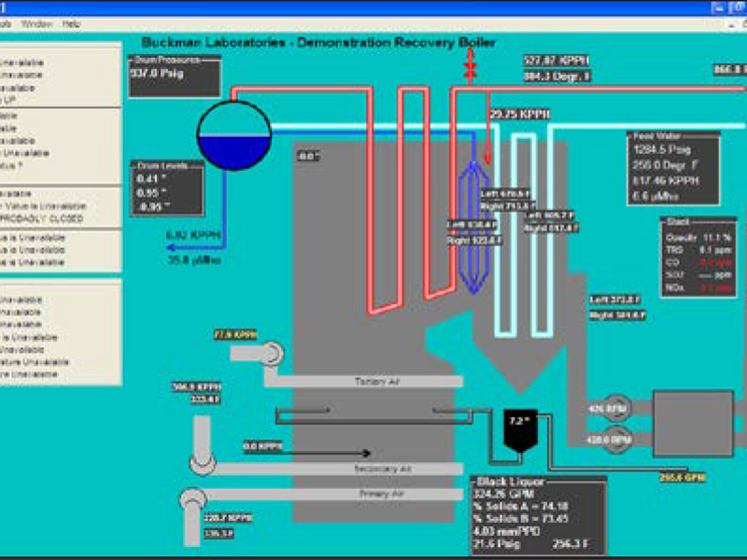
Task: Click the fan icon labeled 428.6 RPM
Action: 617,439
